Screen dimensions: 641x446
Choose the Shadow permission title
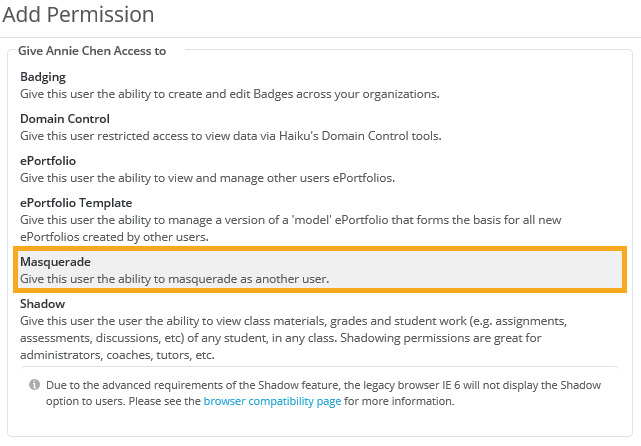(x=43, y=303)
